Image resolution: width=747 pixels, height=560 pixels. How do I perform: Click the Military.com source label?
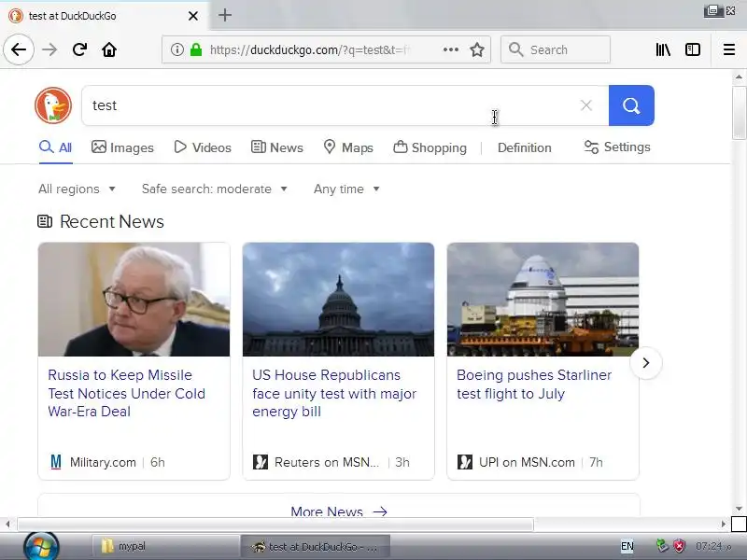(x=103, y=462)
